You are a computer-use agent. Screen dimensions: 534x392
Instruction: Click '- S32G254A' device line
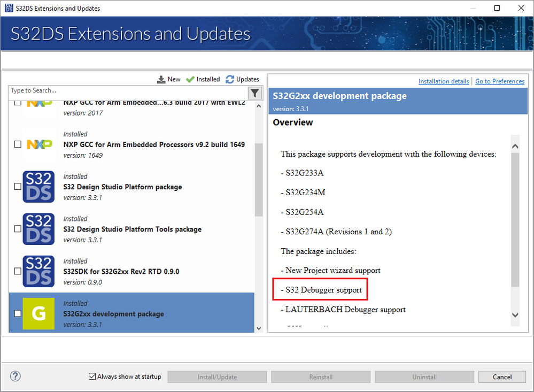pyautogui.click(x=302, y=212)
